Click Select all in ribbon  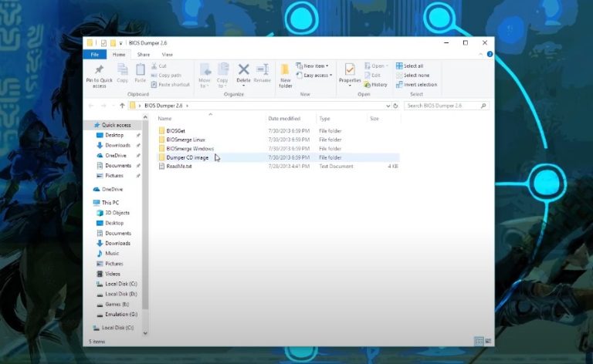[x=409, y=66]
